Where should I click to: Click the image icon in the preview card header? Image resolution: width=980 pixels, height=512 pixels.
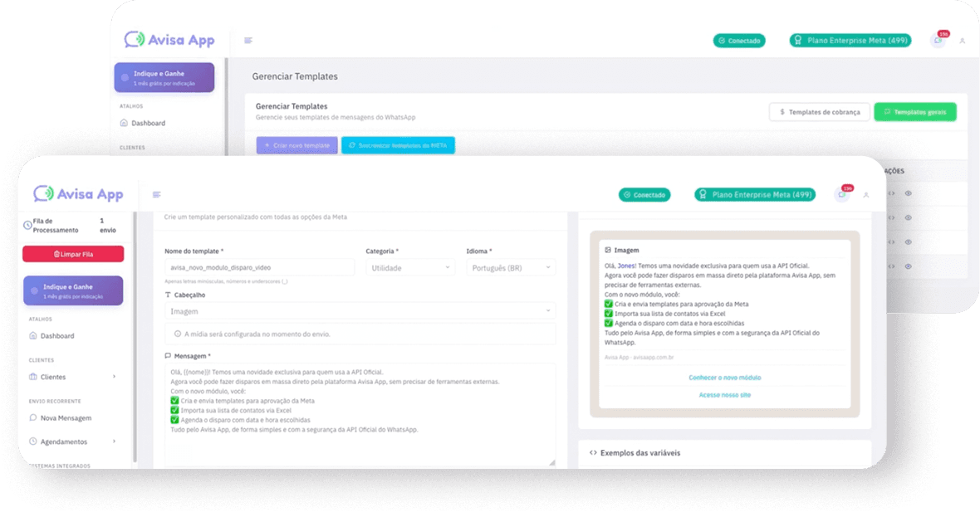[607, 250]
